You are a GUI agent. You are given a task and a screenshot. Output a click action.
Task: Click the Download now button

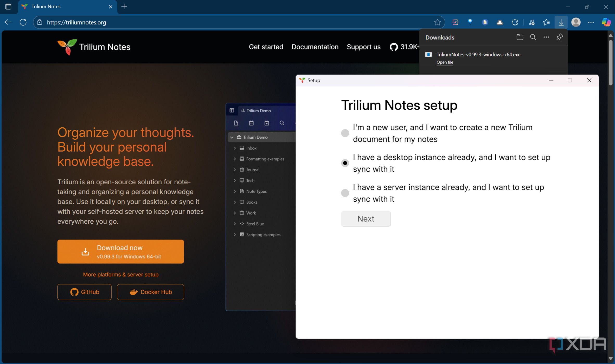[x=120, y=251]
